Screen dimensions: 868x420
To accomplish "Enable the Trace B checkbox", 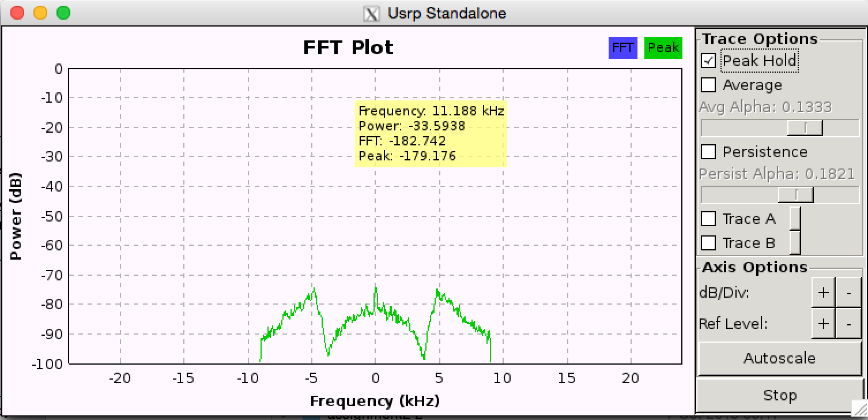I will click(x=708, y=243).
